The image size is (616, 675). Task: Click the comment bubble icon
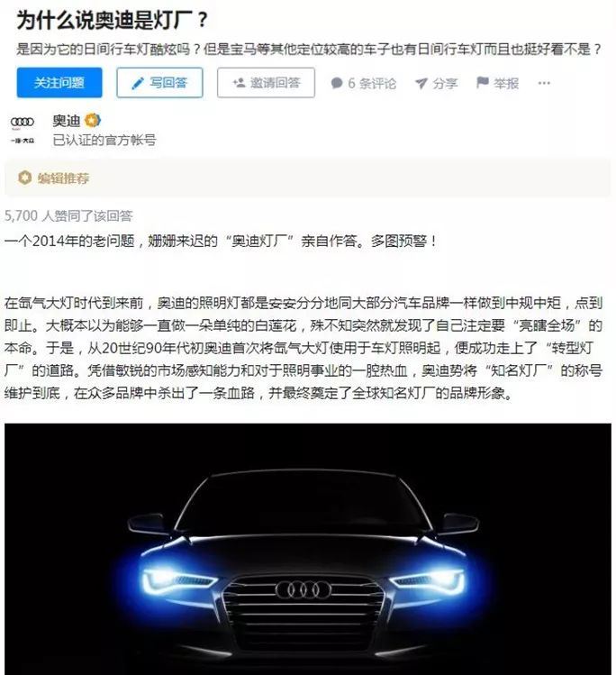click(337, 83)
